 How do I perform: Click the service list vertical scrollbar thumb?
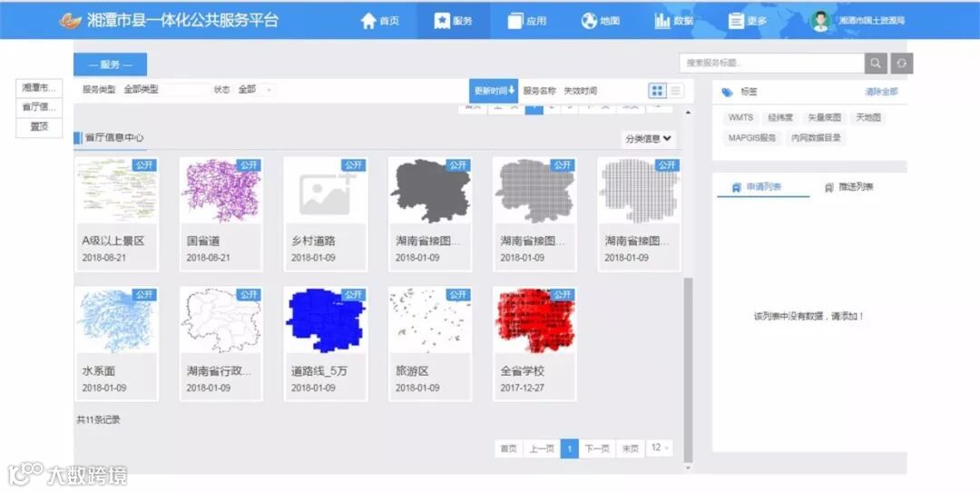688,370
